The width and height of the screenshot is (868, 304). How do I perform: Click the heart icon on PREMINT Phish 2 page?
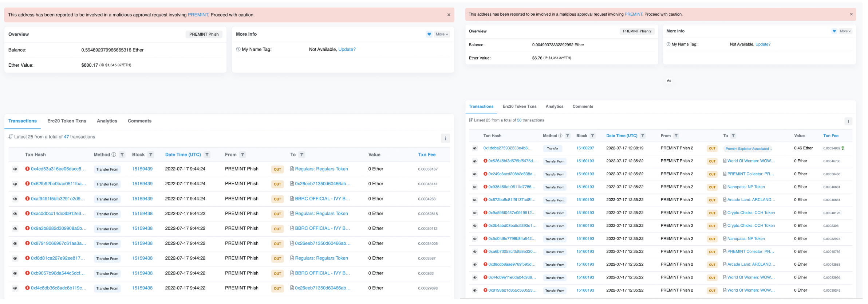834,31
